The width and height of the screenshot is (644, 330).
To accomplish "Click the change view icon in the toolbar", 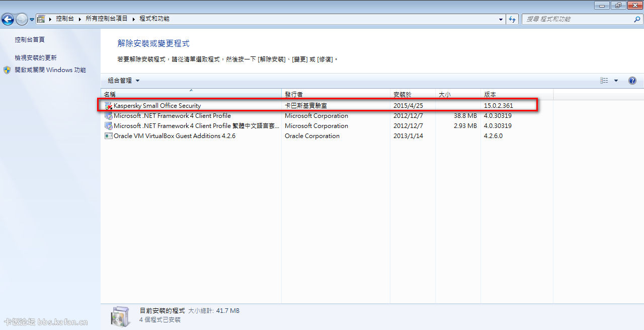I will pyautogui.click(x=604, y=81).
